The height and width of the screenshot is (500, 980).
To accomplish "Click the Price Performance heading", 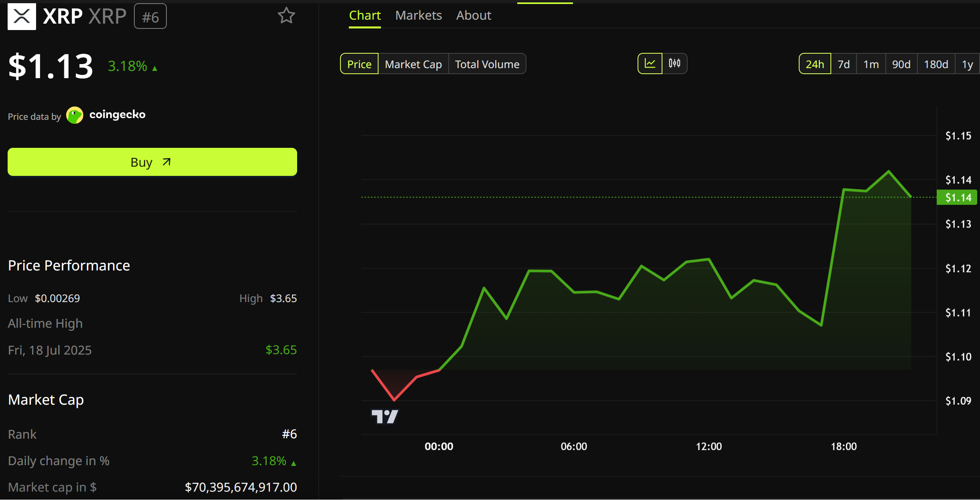I will coord(69,266).
